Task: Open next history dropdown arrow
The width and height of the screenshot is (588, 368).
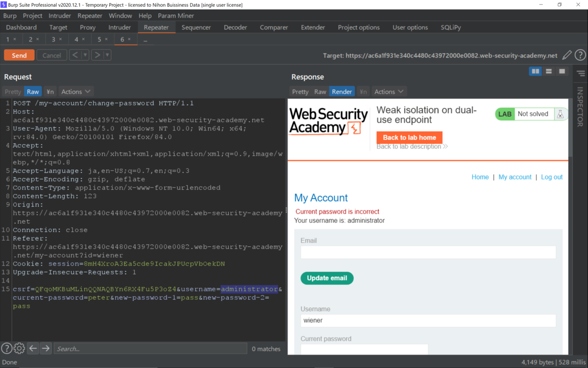Action: (x=107, y=55)
